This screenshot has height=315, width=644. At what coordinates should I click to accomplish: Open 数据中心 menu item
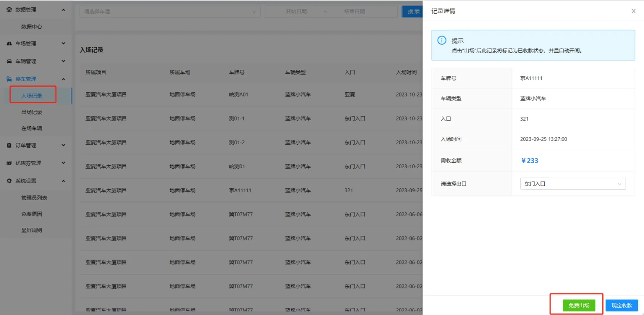pos(32,27)
